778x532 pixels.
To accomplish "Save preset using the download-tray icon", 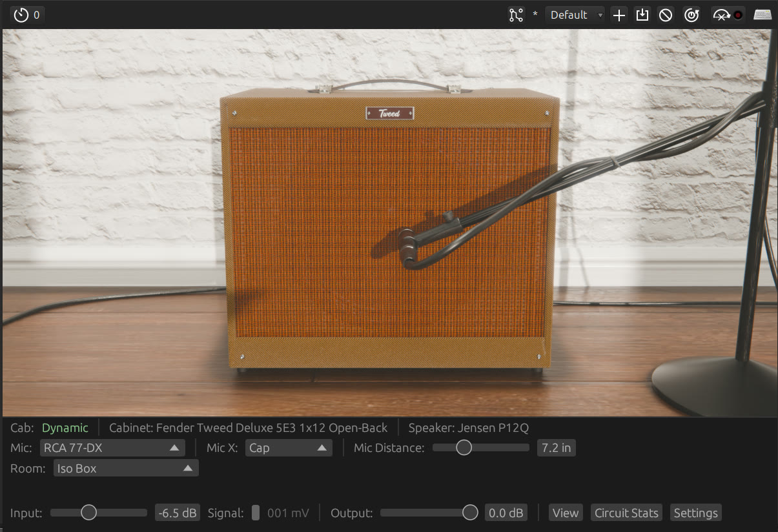I will [x=642, y=15].
